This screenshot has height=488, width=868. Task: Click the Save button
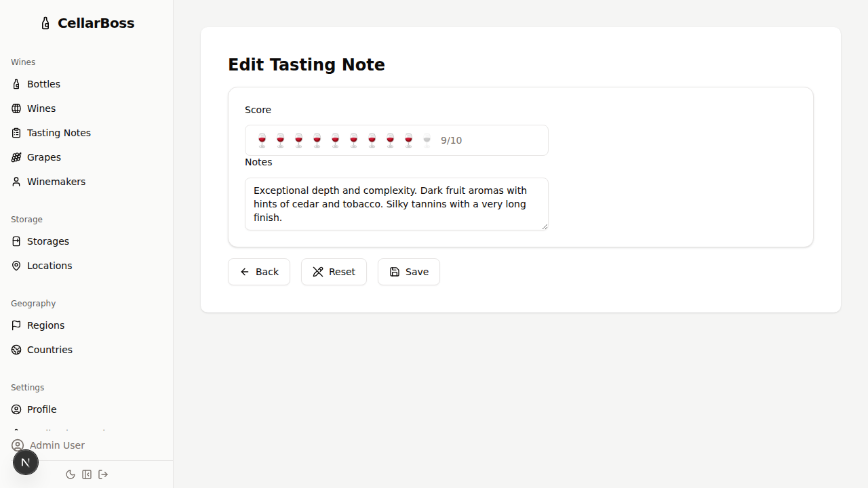[408, 272]
